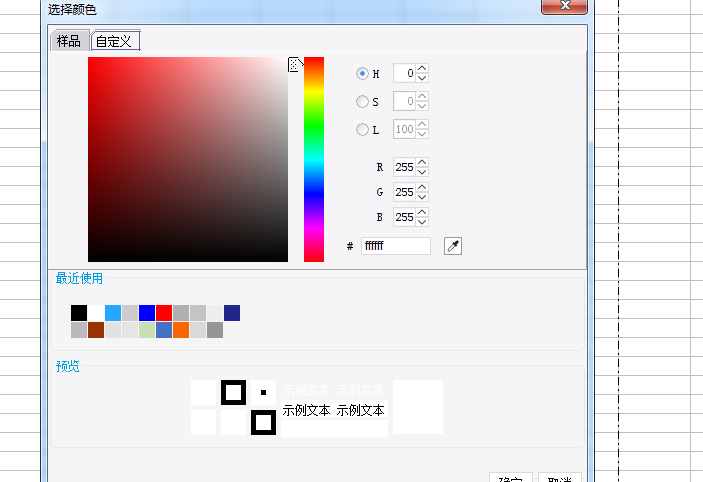Image resolution: width=703 pixels, height=482 pixels.
Task: Decrease the G value with down arrow
Action: pos(422,197)
